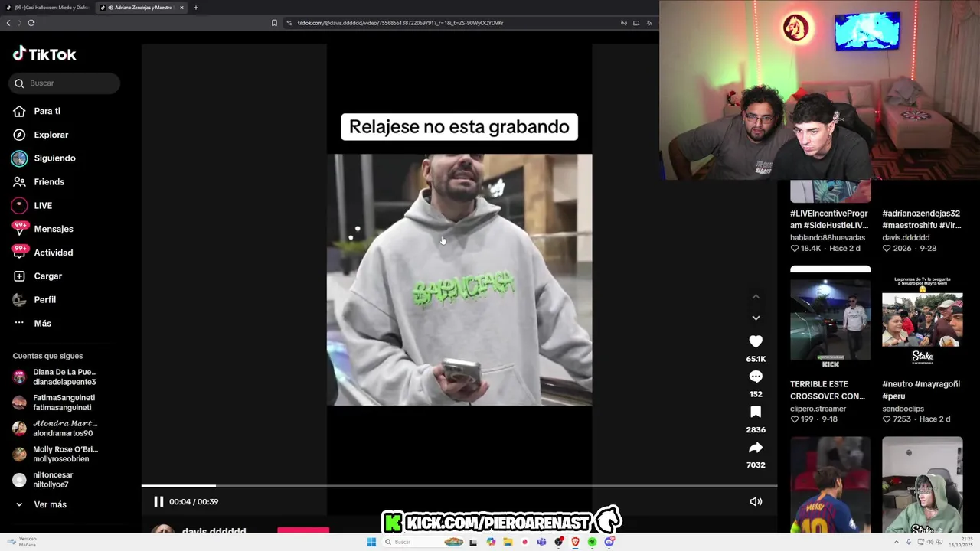Click the TikTok logo
Screen dimensions: 980x551
point(44,54)
